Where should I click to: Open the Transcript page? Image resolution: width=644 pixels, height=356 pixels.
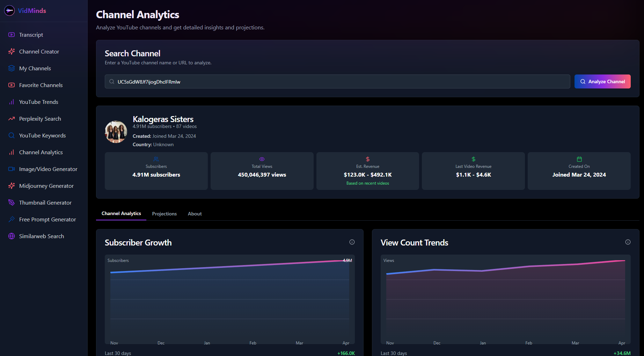(44, 35)
